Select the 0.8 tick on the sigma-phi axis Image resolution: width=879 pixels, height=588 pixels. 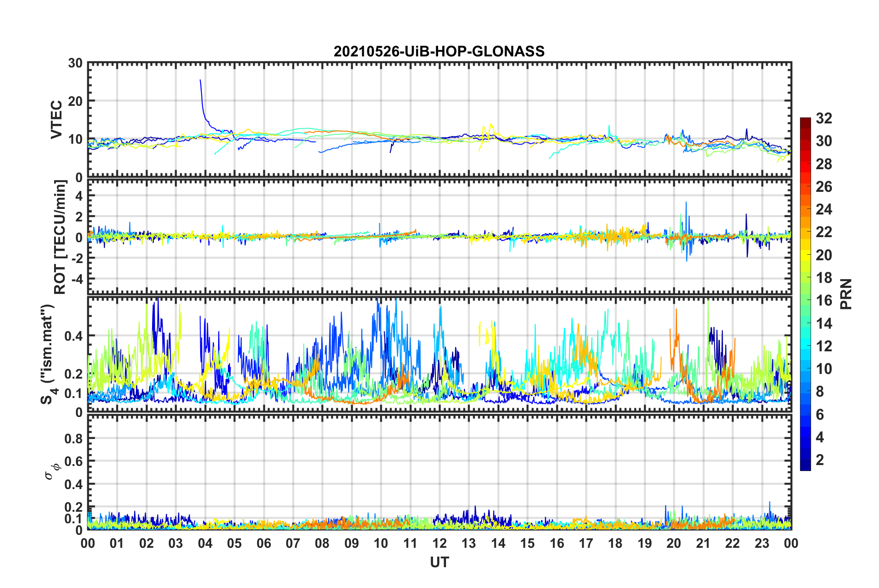pyautogui.click(x=75, y=438)
